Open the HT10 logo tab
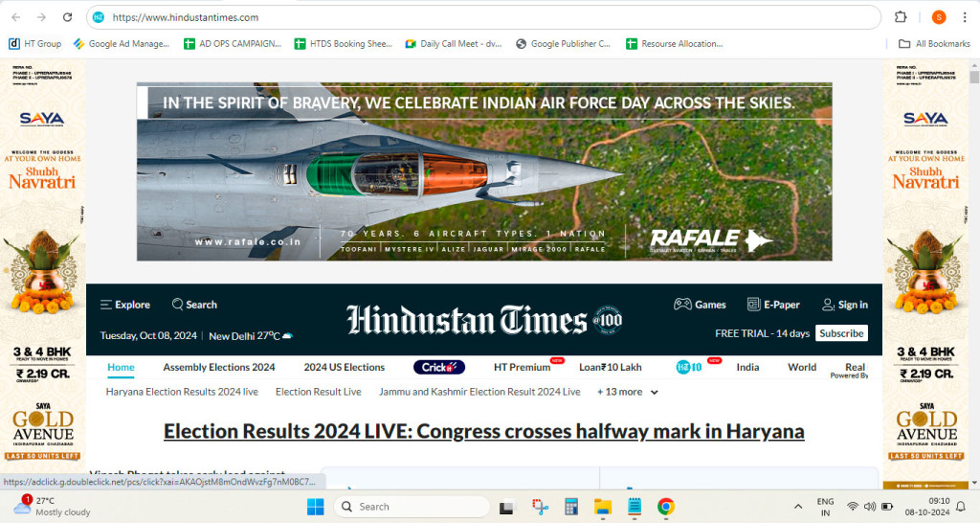The width and height of the screenshot is (980, 523). click(x=689, y=367)
